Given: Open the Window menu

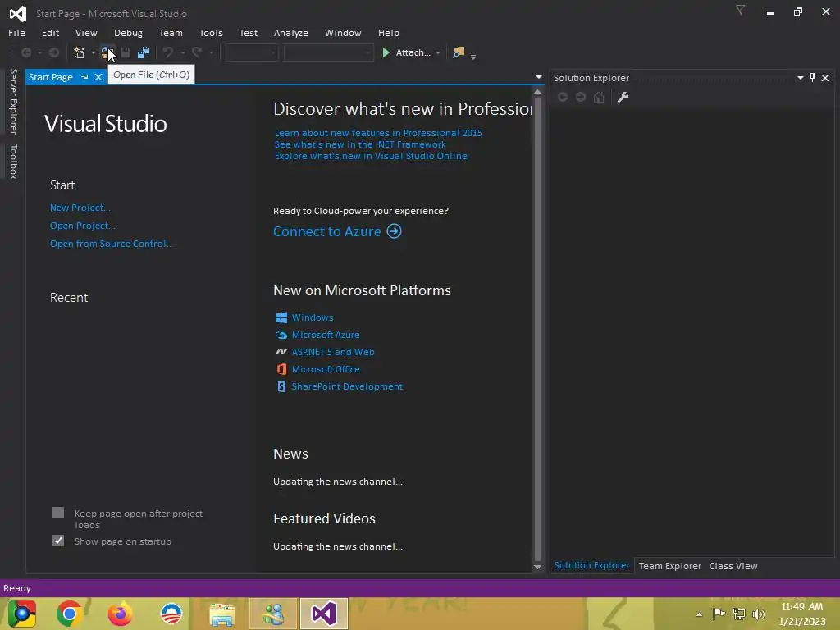Looking at the screenshot, I should [x=343, y=33].
